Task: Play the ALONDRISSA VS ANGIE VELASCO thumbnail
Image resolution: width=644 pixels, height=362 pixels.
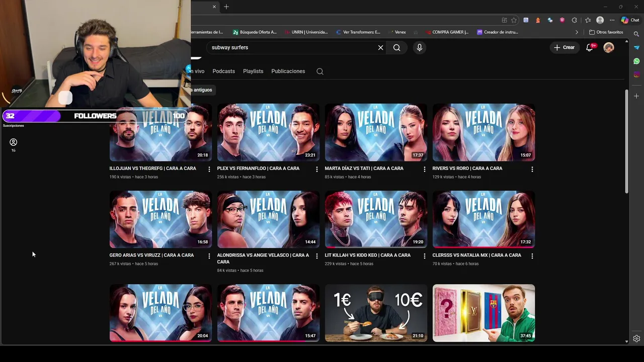Action: pyautogui.click(x=268, y=219)
